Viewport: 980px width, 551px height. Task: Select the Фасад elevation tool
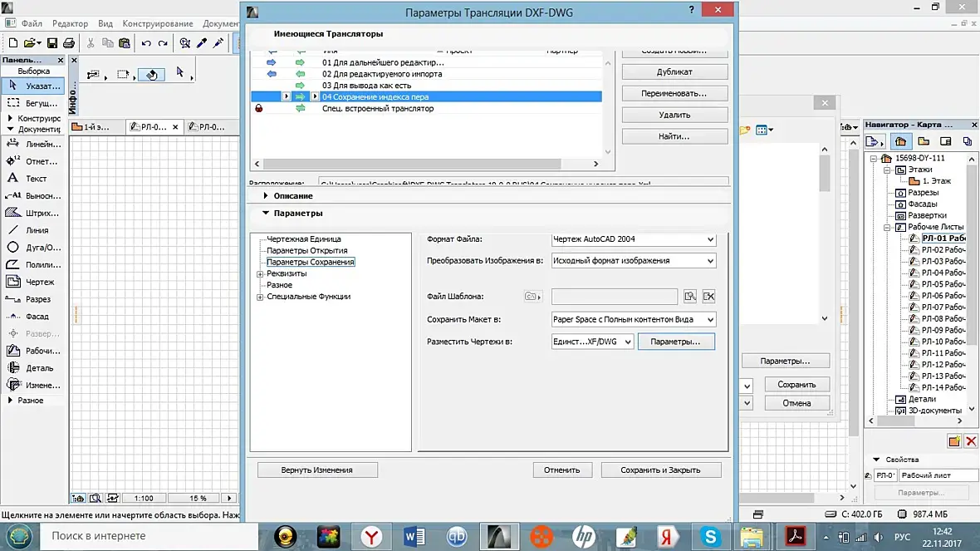(x=33, y=317)
